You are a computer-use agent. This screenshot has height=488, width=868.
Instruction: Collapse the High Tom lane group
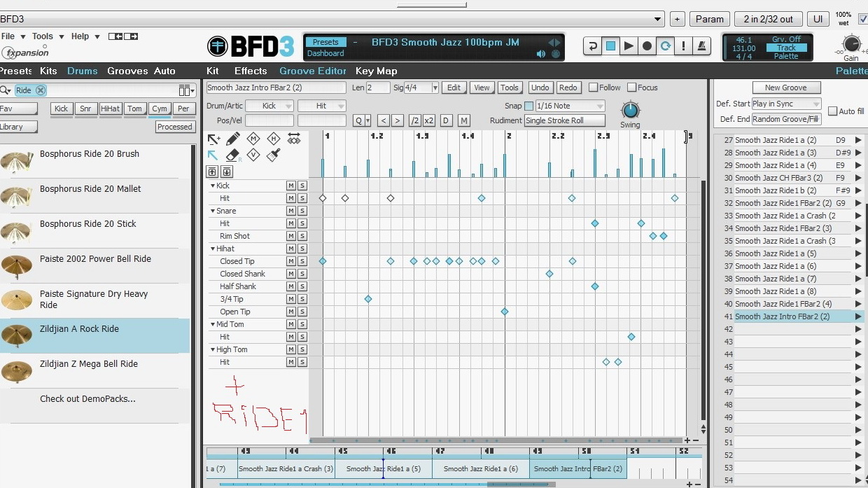click(x=213, y=349)
